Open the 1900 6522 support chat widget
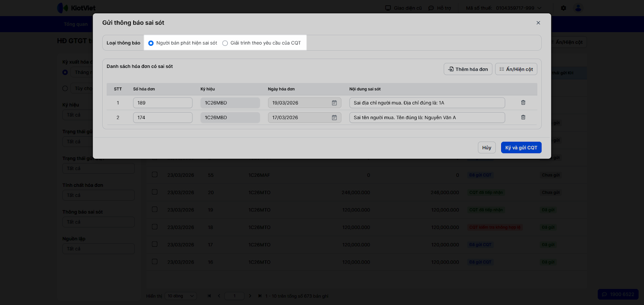This screenshot has height=305, width=644. pyautogui.click(x=618, y=295)
